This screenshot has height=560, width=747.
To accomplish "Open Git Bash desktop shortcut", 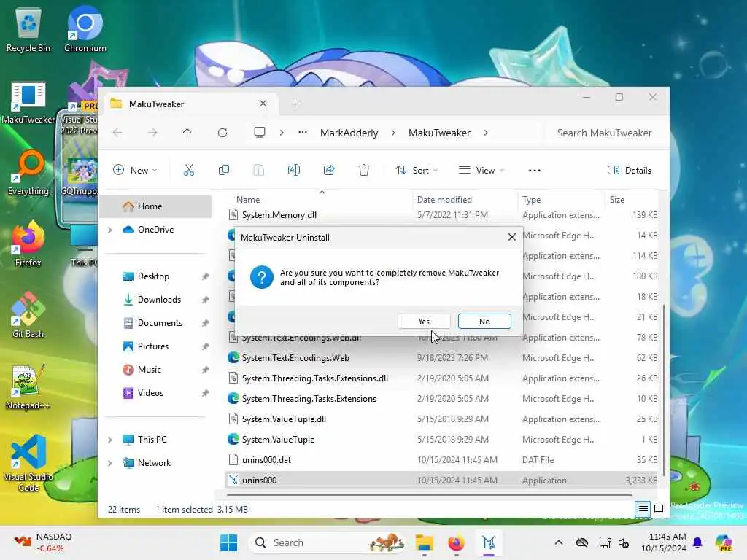I will (28, 316).
